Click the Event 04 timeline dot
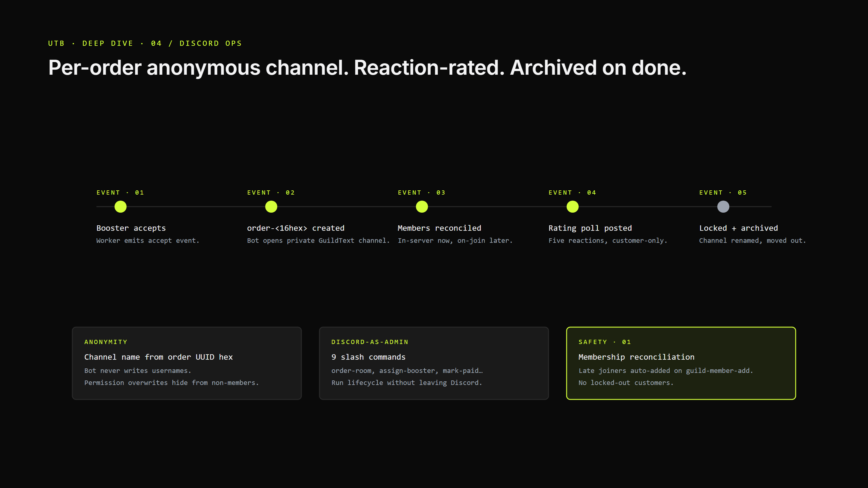Screen dimensions: 868x488 [572, 206]
